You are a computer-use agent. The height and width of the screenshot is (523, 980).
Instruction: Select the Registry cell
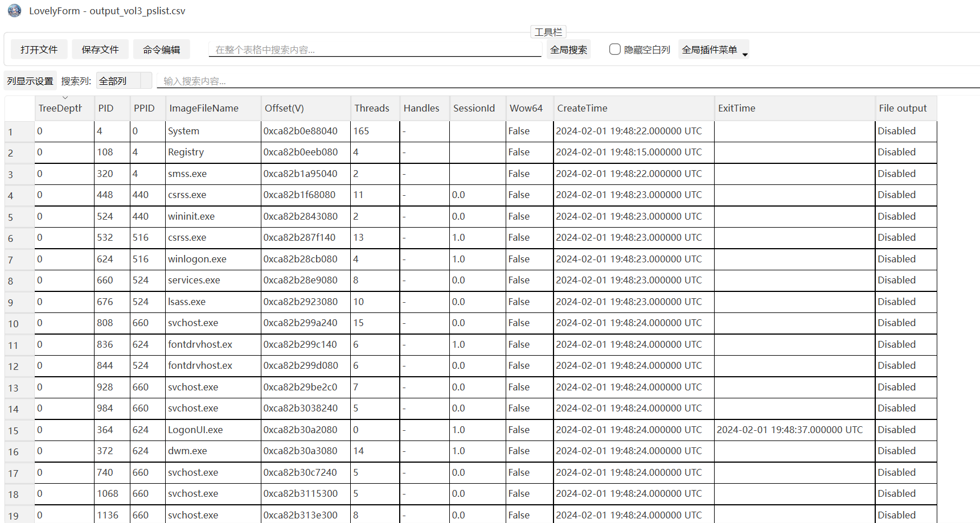214,153
